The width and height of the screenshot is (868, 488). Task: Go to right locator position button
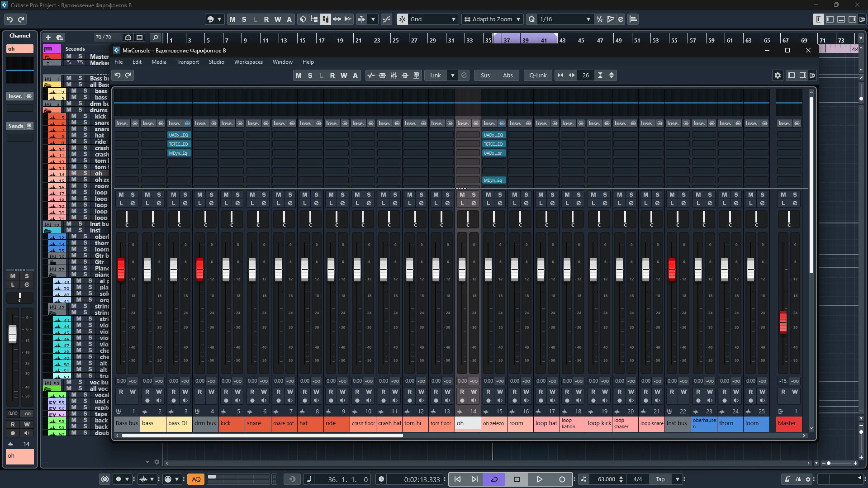(474, 479)
